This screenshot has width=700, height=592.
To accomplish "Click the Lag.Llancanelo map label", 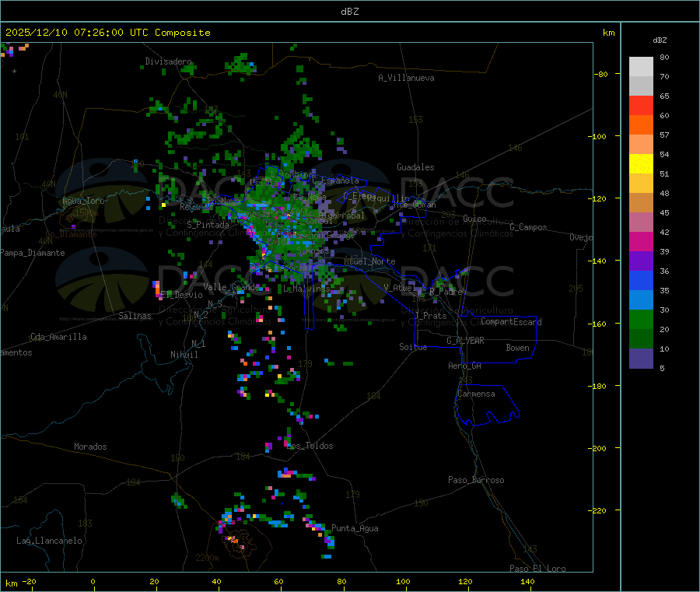I will pos(50,541).
